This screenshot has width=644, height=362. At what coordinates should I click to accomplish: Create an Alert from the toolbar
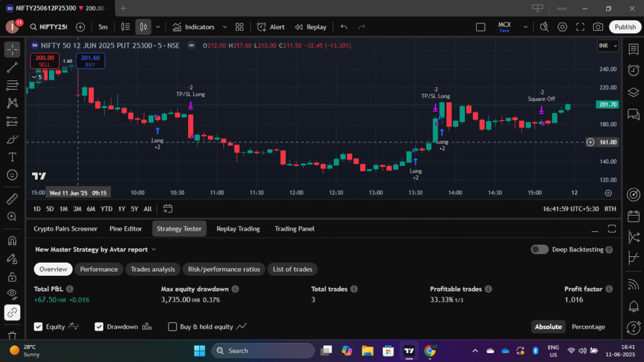pos(270,27)
